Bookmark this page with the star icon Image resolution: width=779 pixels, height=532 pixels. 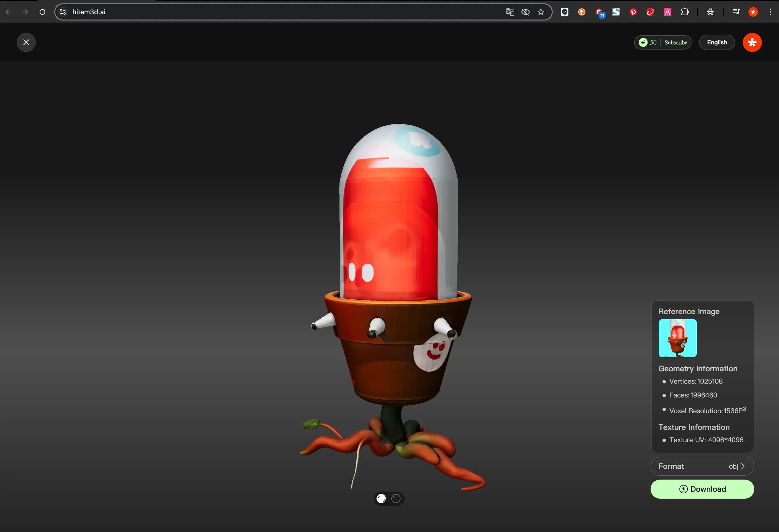coord(541,12)
